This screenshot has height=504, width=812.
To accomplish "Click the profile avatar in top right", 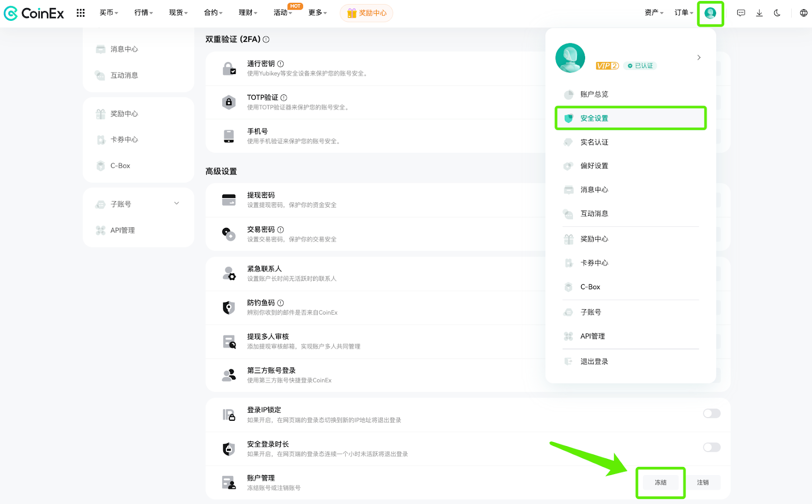I will [710, 13].
